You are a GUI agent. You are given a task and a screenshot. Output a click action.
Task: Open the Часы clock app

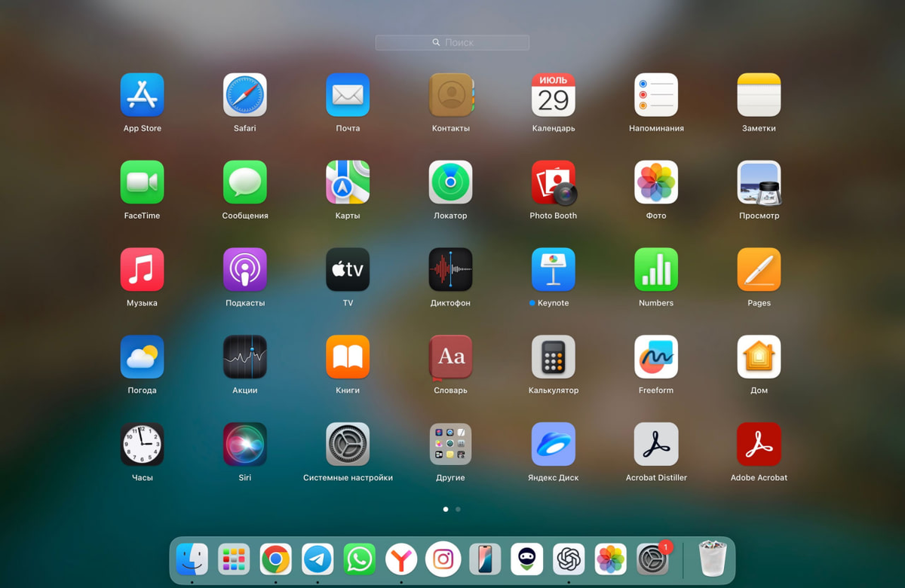point(142,445)
